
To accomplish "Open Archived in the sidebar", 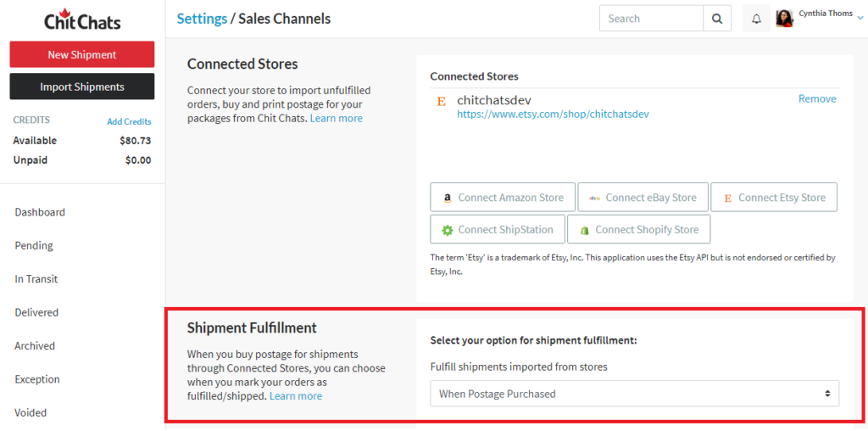I will [x=35, y=345].
